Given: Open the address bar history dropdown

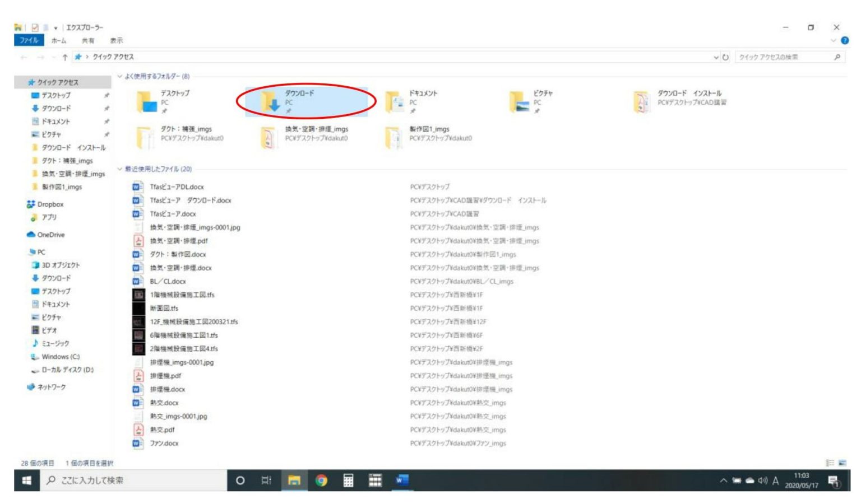Looking at the screenshot, I should [716, 57].
